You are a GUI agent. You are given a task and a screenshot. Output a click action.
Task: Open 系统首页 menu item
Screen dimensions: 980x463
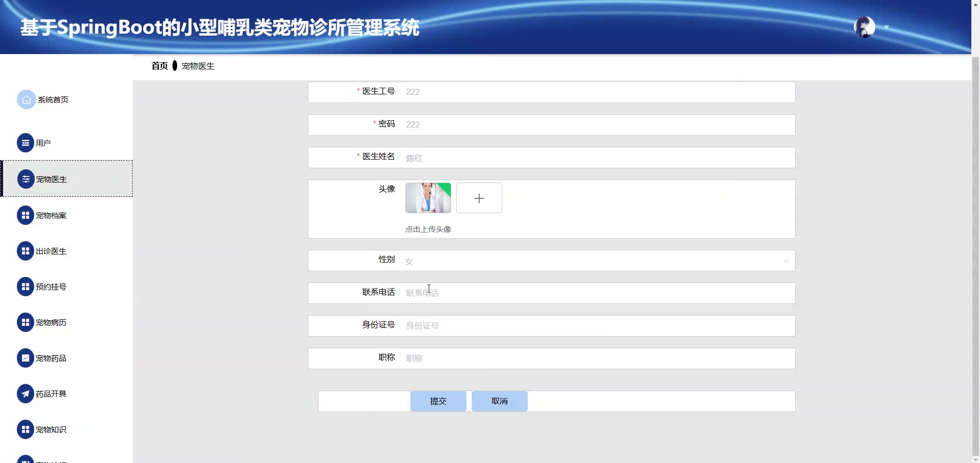(66, 99)
